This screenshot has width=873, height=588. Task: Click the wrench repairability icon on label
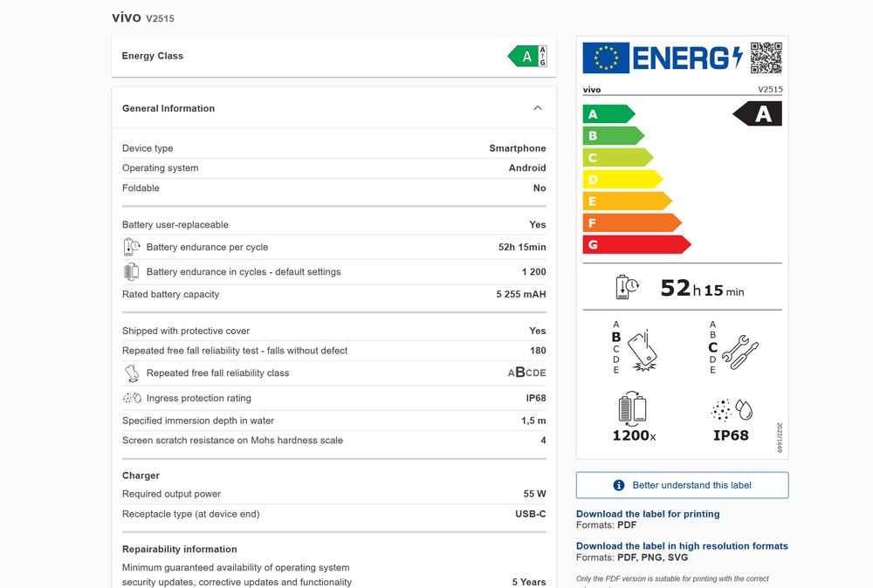coord(739,349)
